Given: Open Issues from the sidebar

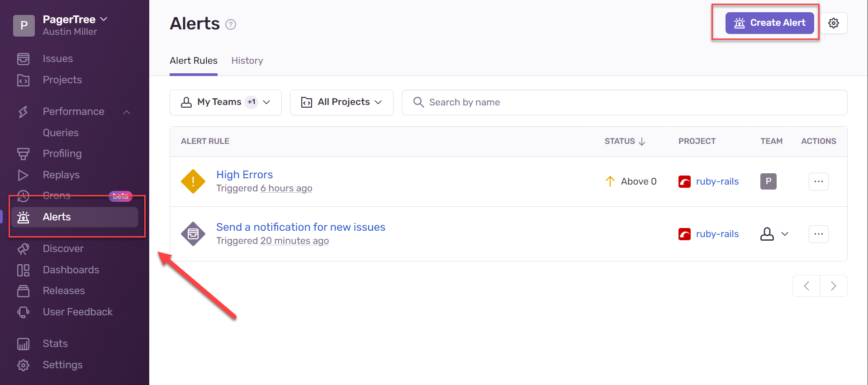Looking at the screenshot, I should coord(57,59).
